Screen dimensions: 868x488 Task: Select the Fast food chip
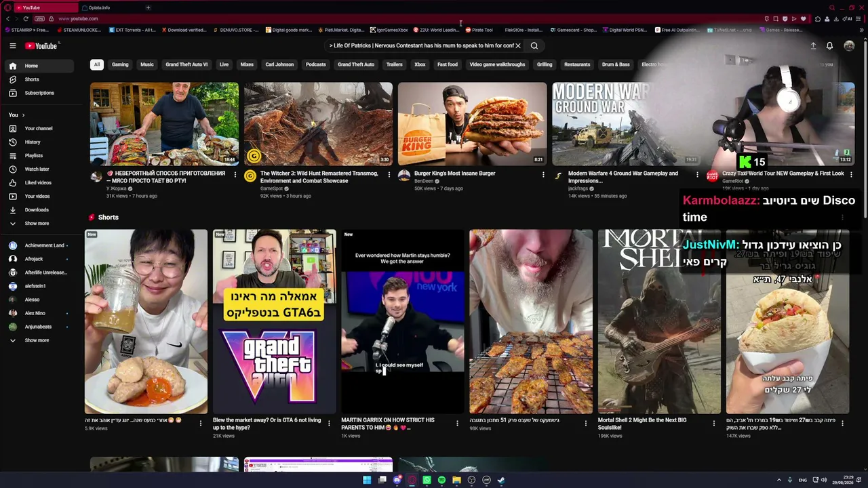(447, 64)
